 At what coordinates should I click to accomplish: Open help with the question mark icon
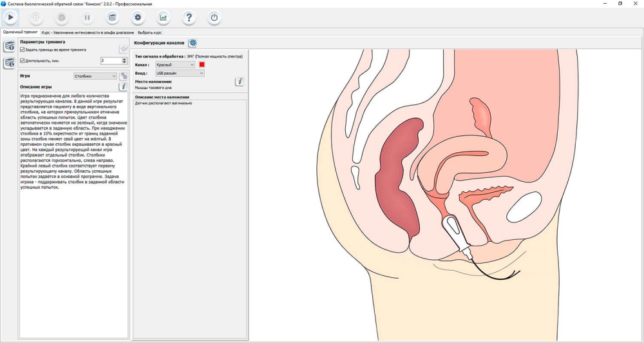point(189,17)
